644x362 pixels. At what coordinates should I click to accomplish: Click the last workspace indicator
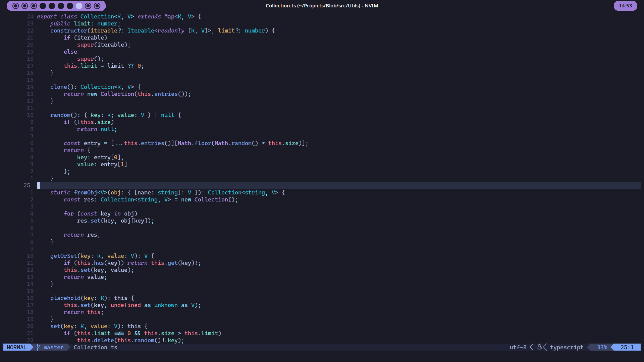97,6
